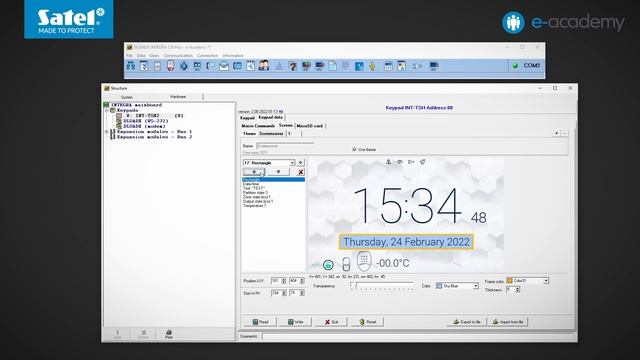
Task: Click the Reset button
Action: [367, 322]
